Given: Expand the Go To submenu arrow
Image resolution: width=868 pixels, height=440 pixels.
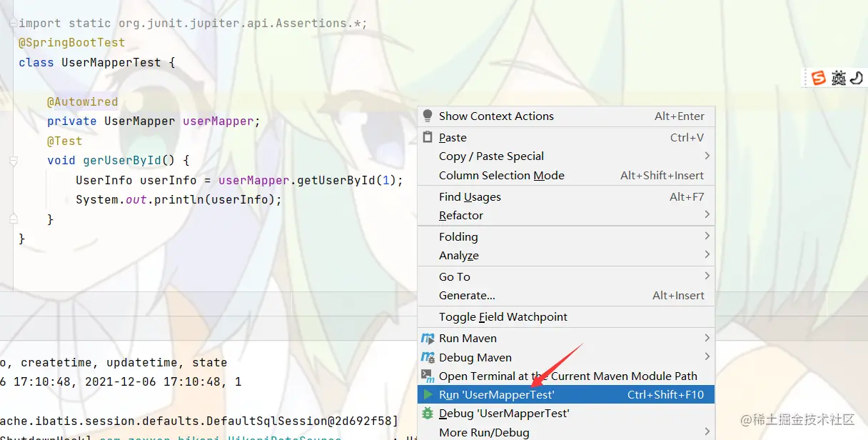Looking at the screenshot, I should (x=707, y=276).
